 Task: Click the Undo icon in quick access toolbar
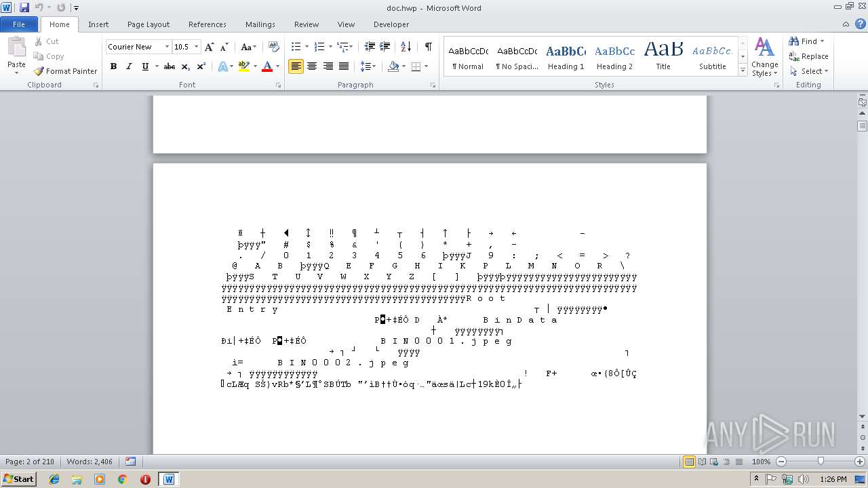pyautogui.click(x=39, y=7)
